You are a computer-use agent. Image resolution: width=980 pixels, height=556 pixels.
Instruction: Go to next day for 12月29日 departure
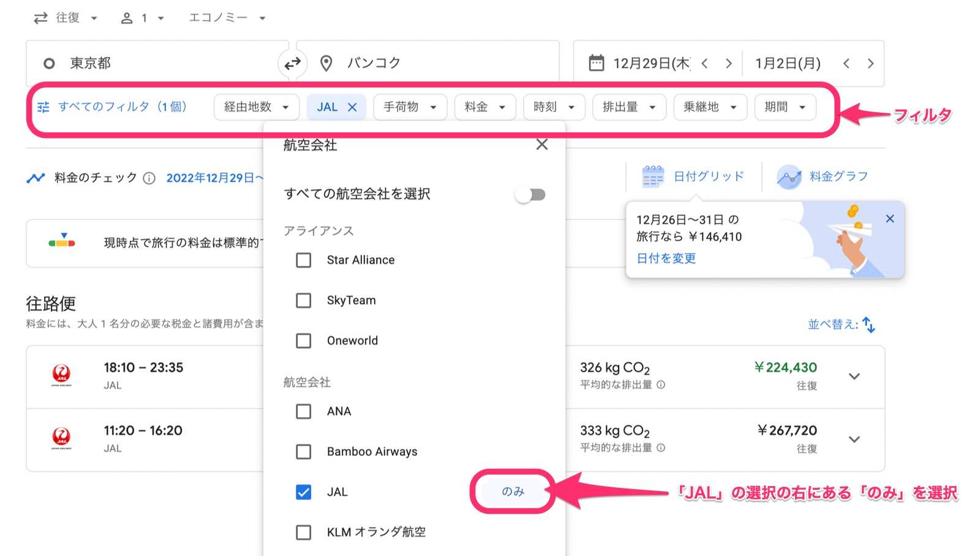point(728,63)
